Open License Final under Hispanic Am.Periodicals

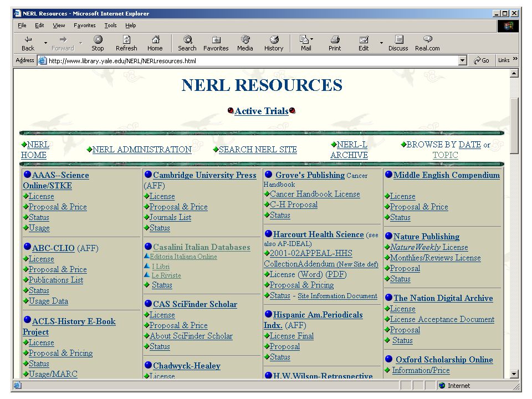pos(292,336)
